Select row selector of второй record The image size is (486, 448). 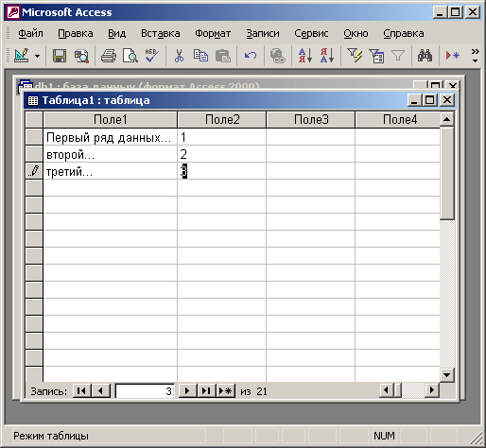point(34,154)
